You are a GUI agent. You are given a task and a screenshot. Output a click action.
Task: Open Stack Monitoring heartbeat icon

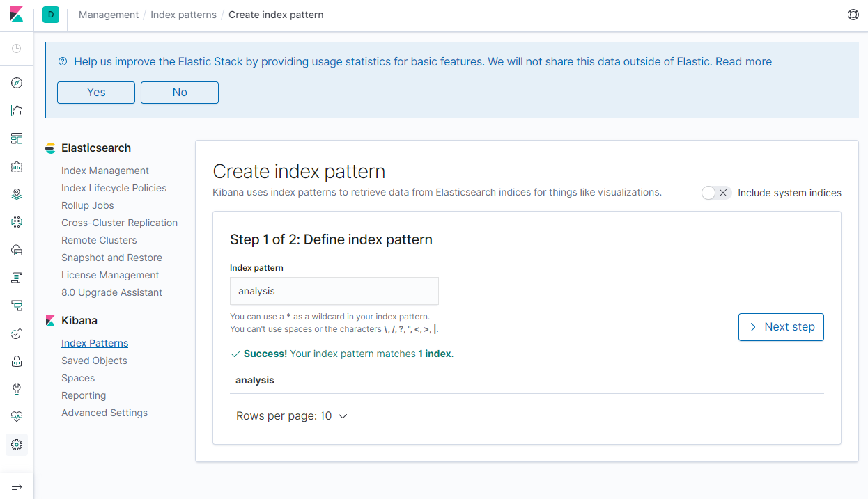pyautogui.click(x=17, y=417)
